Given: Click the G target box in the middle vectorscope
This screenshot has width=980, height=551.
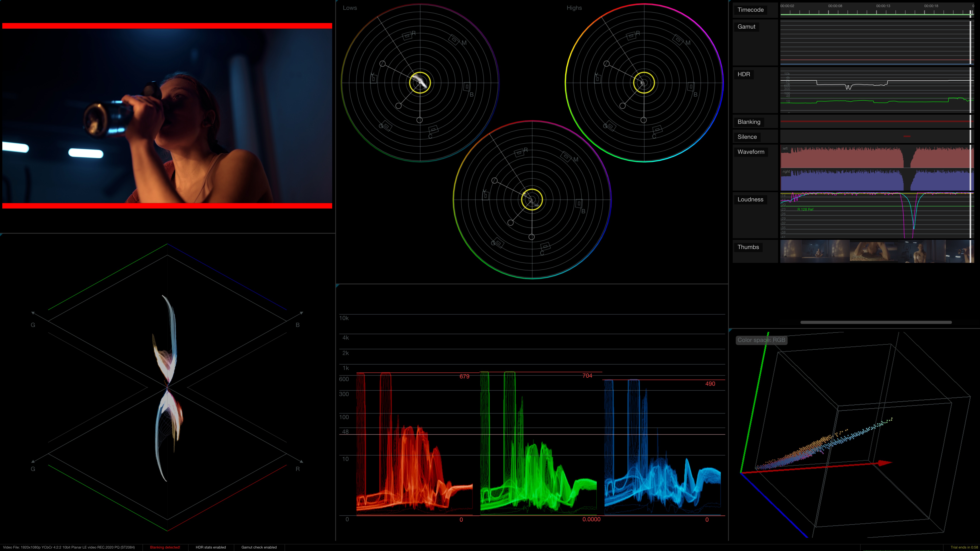Looking at the screenshot, I should click(x=499, y=242).
